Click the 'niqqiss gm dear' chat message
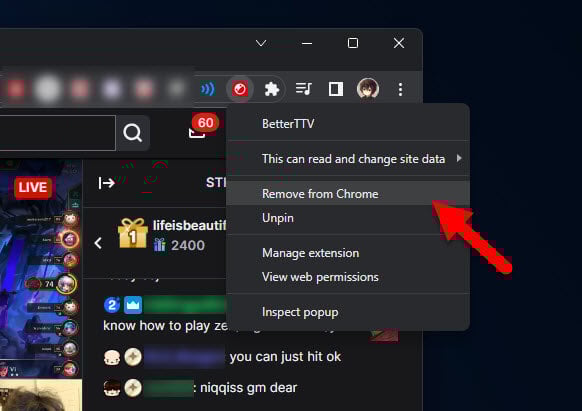 point(248,388)
